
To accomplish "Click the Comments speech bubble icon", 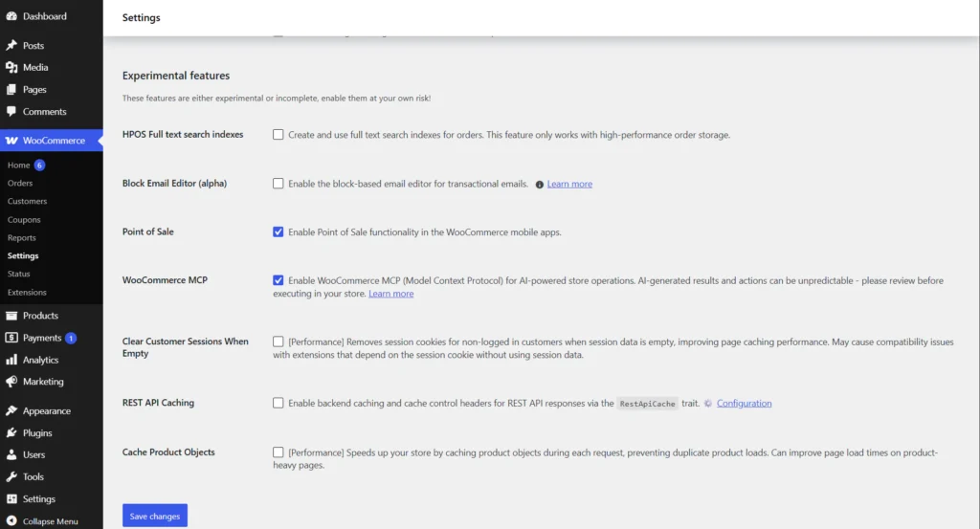I will pyautogui.click(x=11, y=111).
